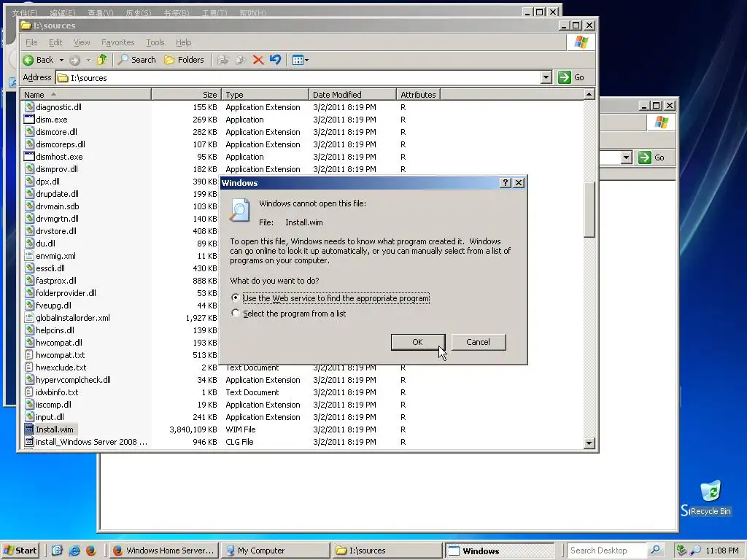
Task: Click the red Delete X icon
Action: [258, 60]
